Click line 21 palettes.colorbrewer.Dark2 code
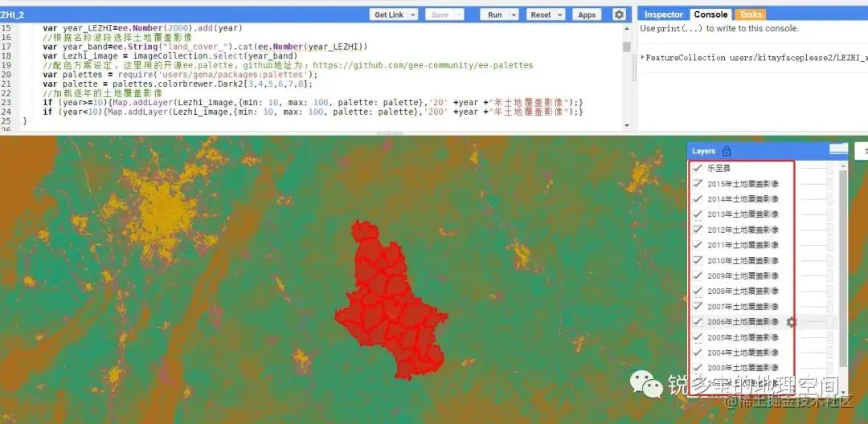The image size is (868, 424). (x=178, y=84)
